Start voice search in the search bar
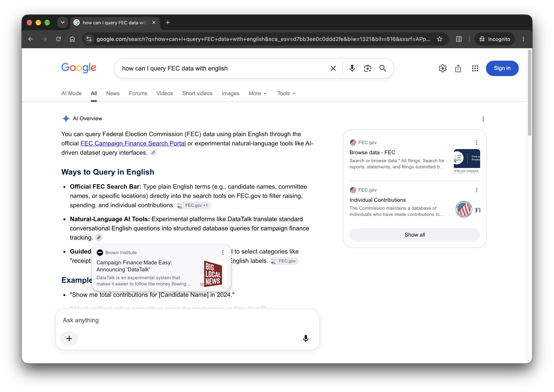This screenshot has width=554, height=392. click(352, 68)
